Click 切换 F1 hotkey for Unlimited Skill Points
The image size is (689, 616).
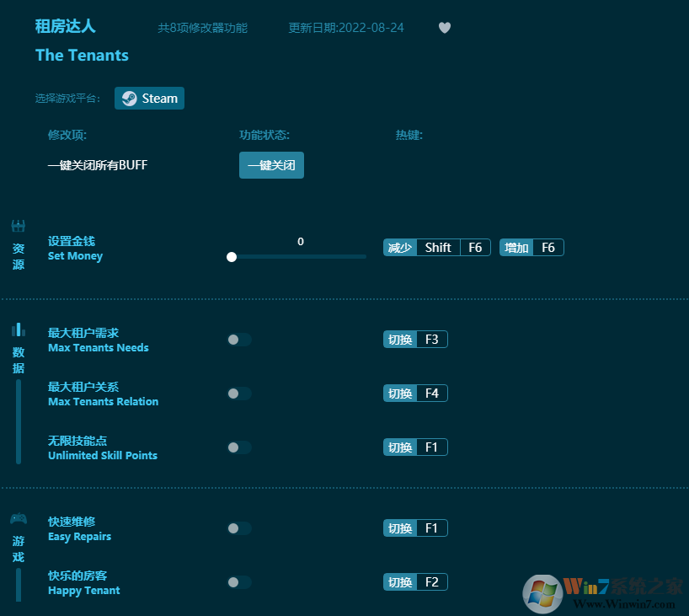[x=415, y=447]
